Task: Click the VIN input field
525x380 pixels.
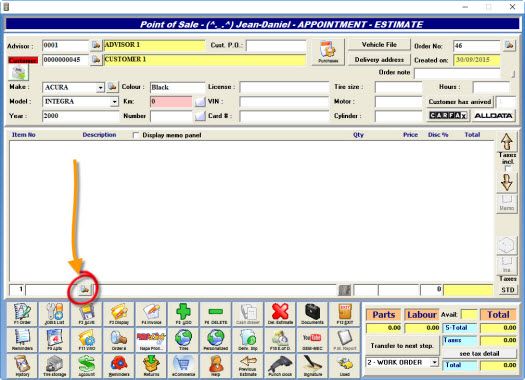Action: [284, 102]
